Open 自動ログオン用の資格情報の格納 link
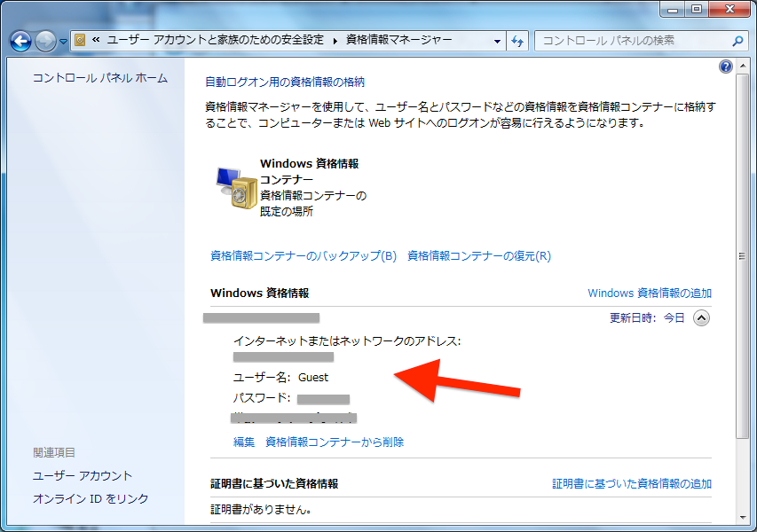This screenshot has height=532, width=757. [285, 82]
